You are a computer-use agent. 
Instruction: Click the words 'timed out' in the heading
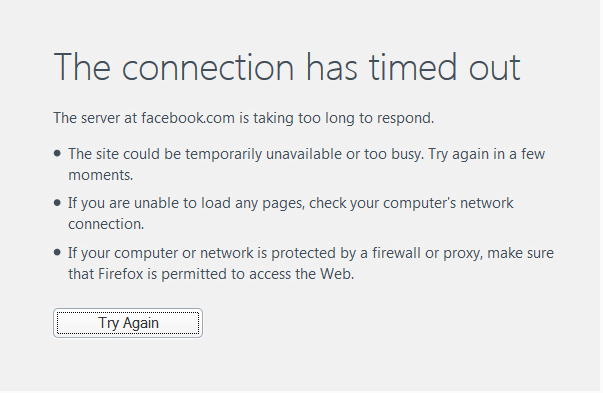pyautogui.click(x=445, y=68)
